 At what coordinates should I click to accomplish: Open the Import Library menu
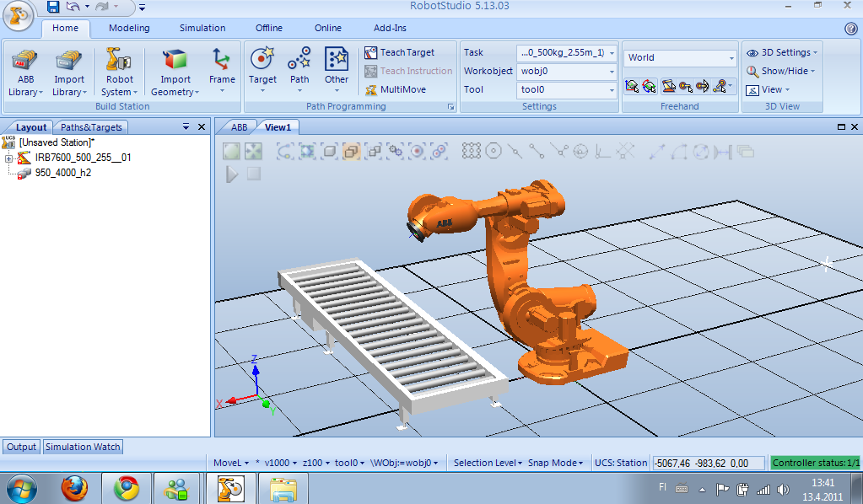click(x=69, y=73)
